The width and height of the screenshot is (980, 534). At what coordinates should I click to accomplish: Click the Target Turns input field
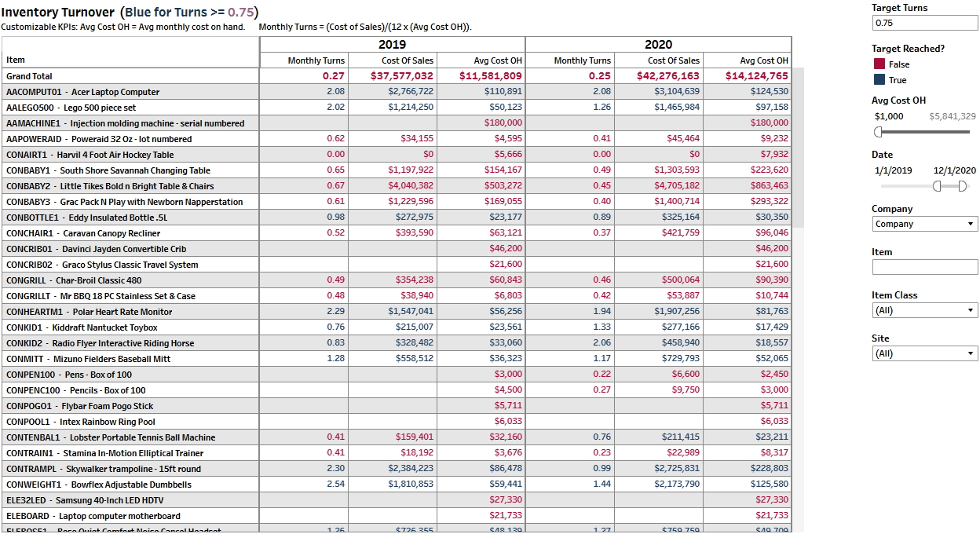click(924, 24)
